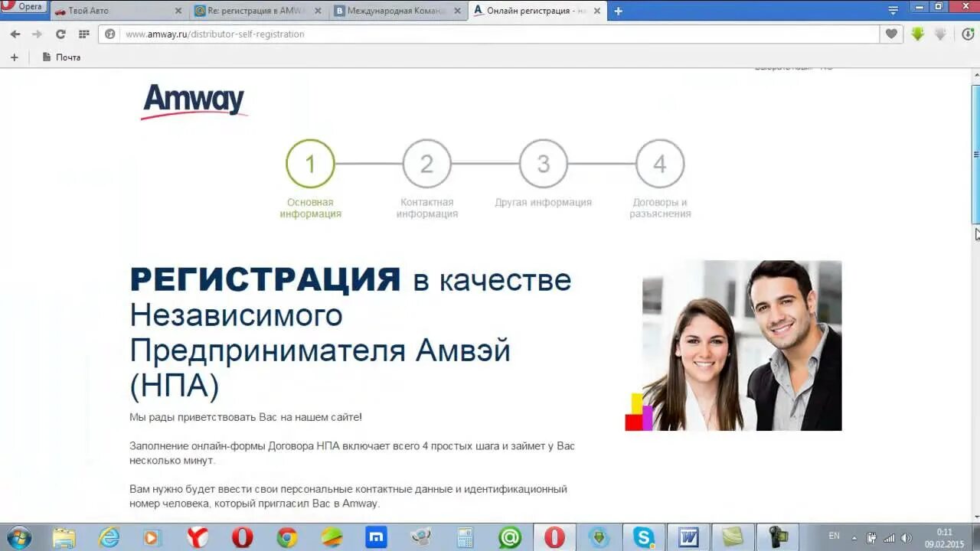Launch Google Chrome from the taskbar
980x551 pixels.
tap(286, 537)
